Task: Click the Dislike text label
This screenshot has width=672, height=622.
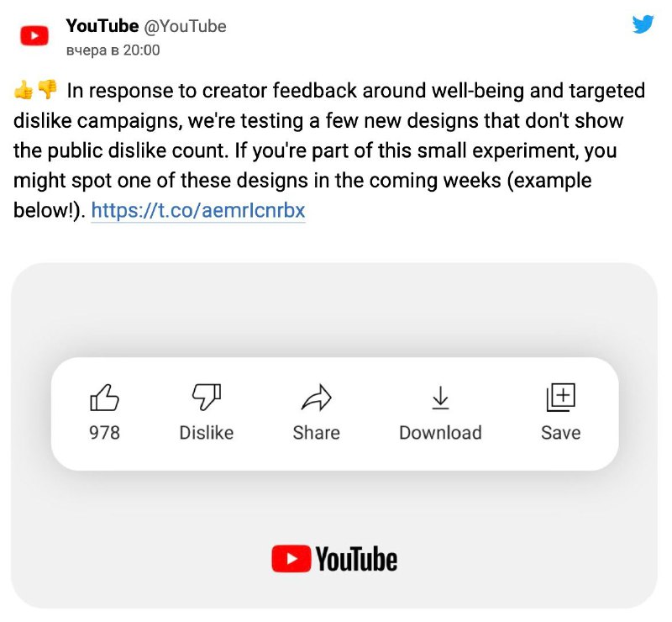Action: (x=206, y=432)
